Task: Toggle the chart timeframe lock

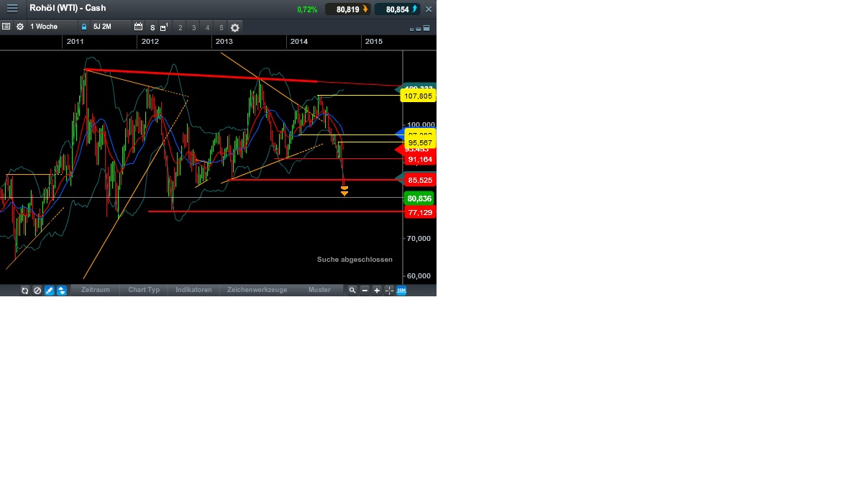Action: [85, 27]
